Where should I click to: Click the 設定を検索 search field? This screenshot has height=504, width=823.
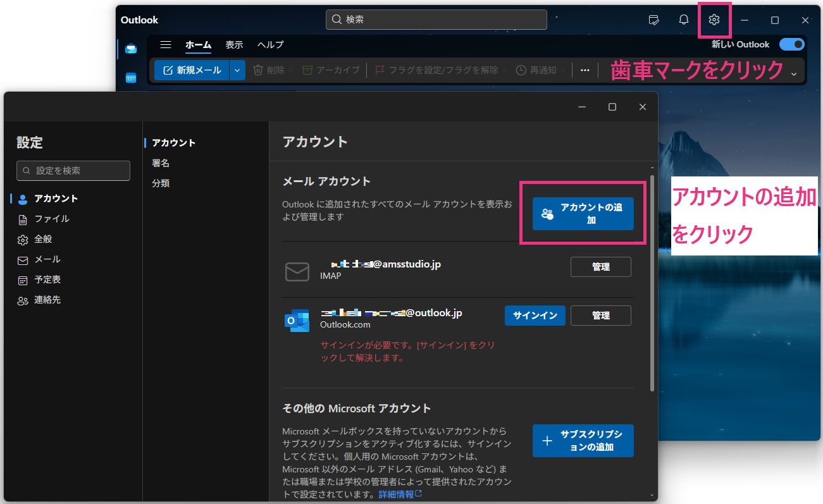tap(73, 171)
